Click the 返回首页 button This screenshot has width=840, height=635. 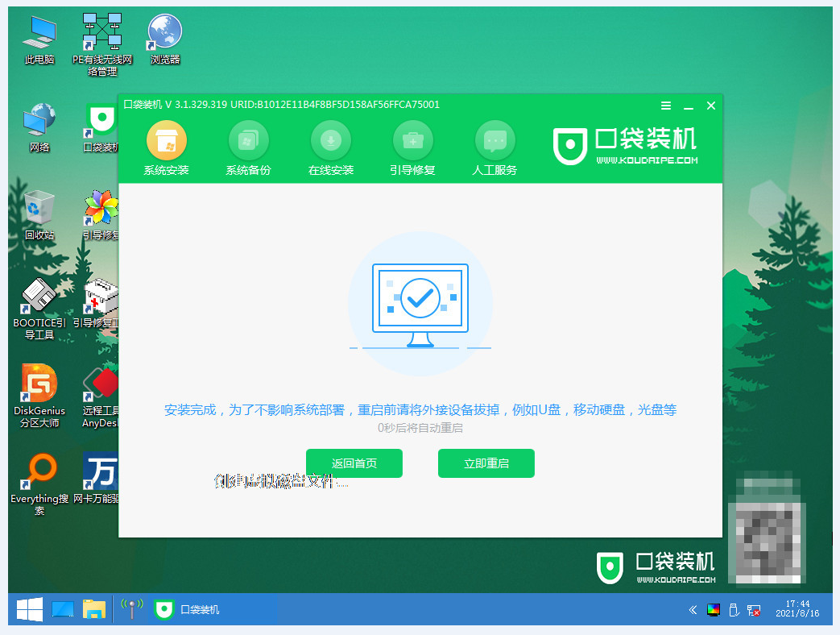[x=354, y=463]
